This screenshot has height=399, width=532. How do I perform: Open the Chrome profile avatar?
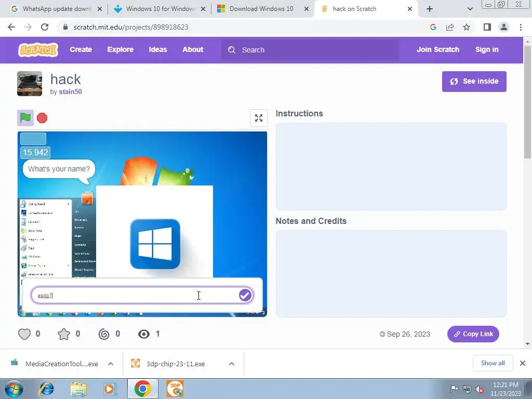tap(504, 27)
